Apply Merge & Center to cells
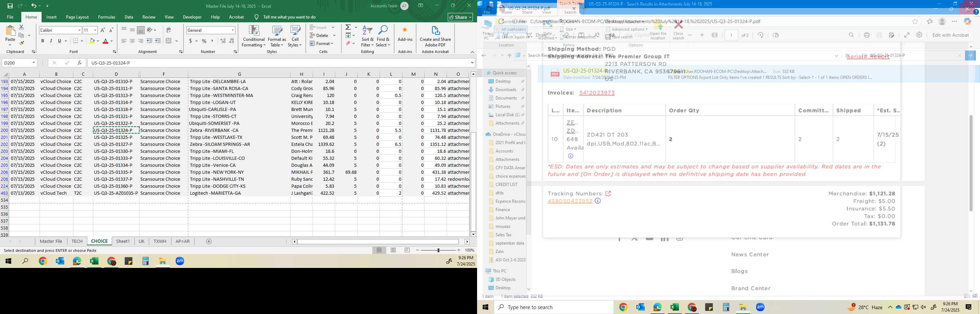The image size is (980, 314). (169, 41)
